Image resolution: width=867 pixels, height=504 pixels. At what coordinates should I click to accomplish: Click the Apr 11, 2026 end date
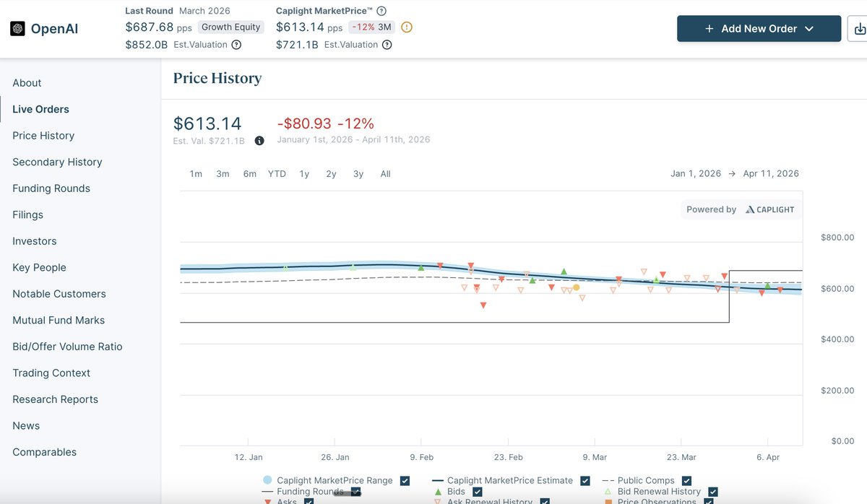[771, 174]
